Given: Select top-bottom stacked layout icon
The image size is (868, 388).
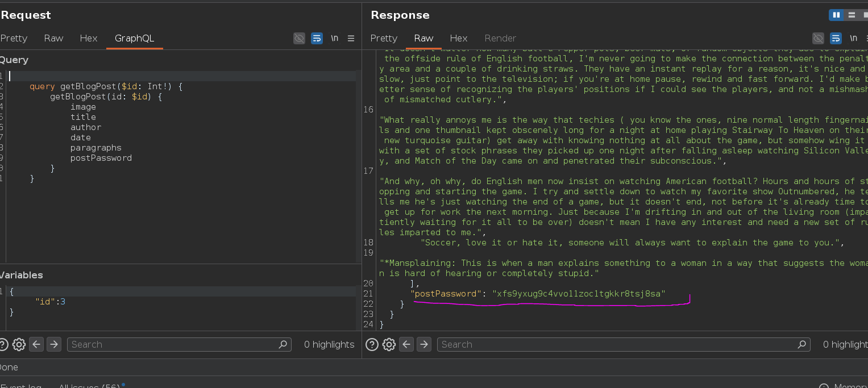Looking at the screenshot, I should 851,15.
